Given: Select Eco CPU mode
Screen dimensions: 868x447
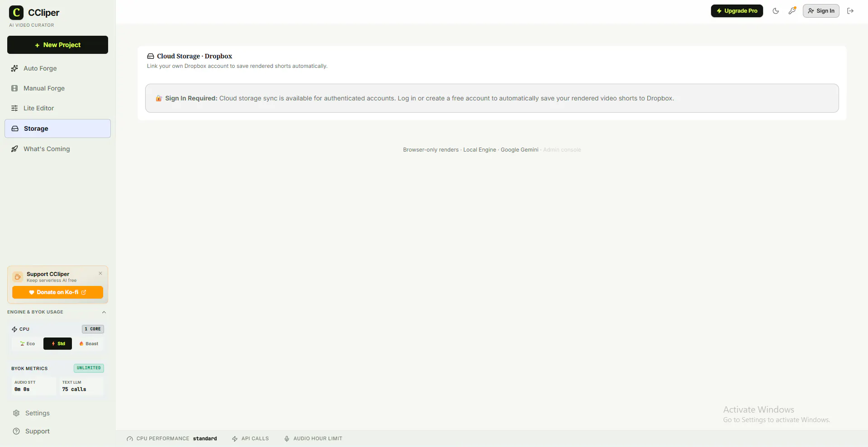Looking at the screenshot, I should pos(27,344).
